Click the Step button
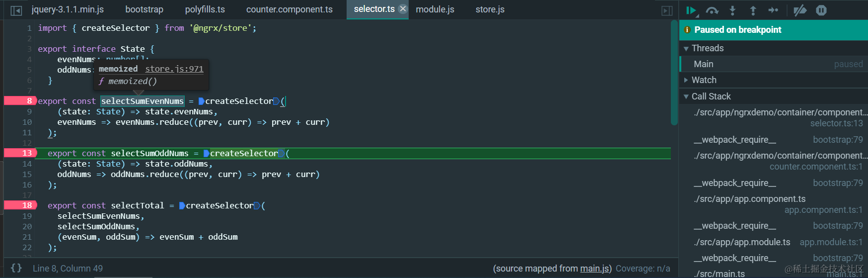Viewport: 868px width, 278px height. point(773,10)
